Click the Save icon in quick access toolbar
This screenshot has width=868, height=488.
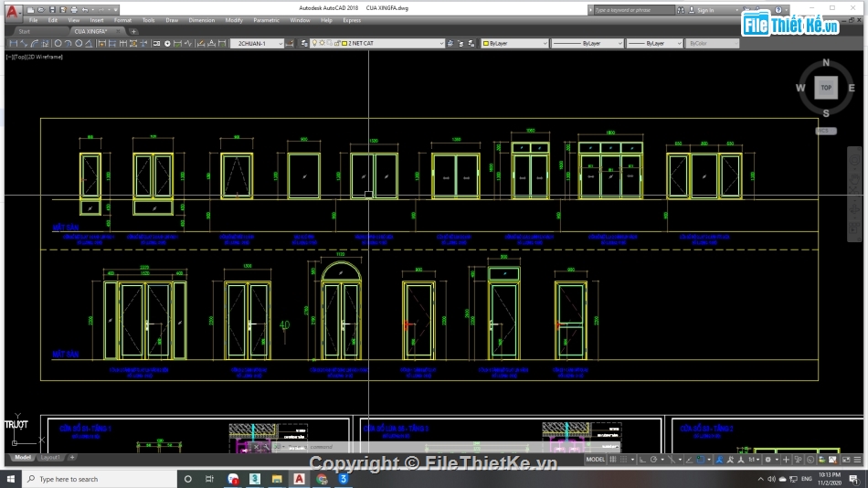pos(52,9)
